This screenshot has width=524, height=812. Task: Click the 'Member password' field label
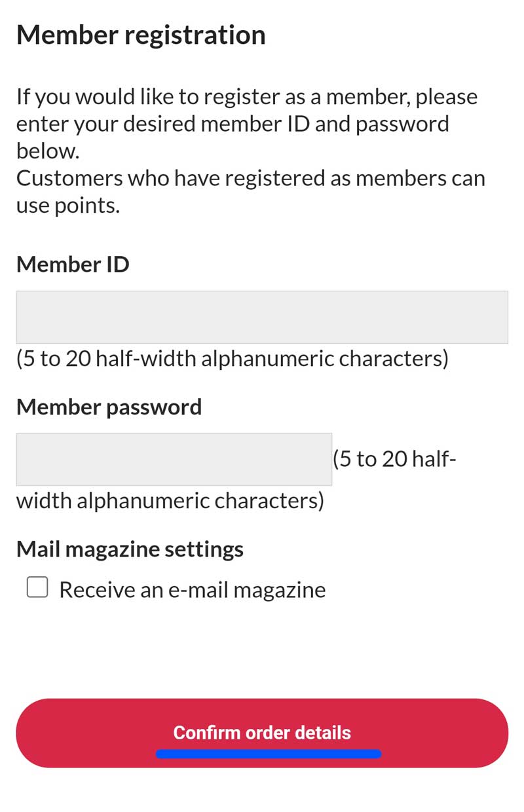coord(109,407)
